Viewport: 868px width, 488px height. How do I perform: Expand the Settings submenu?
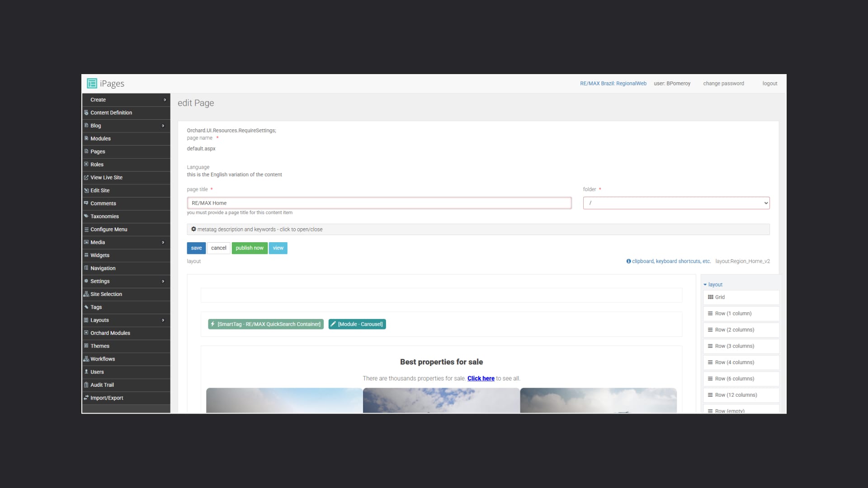(163, 282)
